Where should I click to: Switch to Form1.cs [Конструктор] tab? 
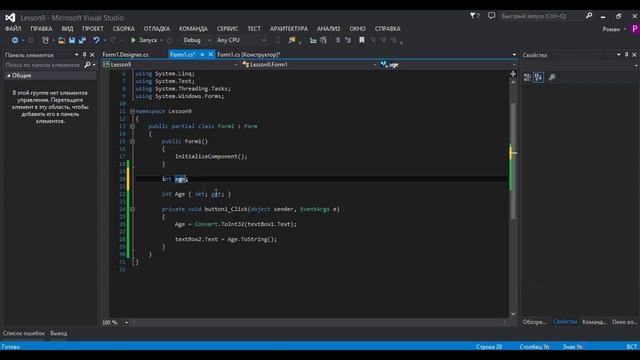(x=249, y=54)
